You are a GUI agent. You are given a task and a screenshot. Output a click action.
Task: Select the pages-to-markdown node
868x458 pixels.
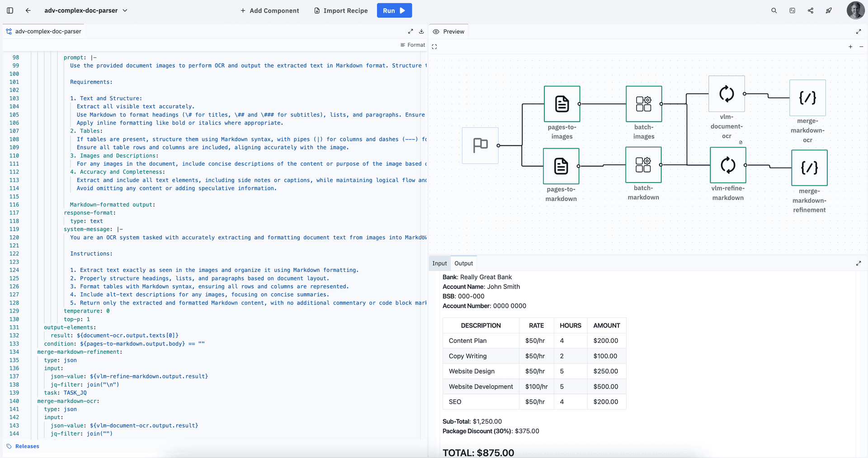pos(561,166)
